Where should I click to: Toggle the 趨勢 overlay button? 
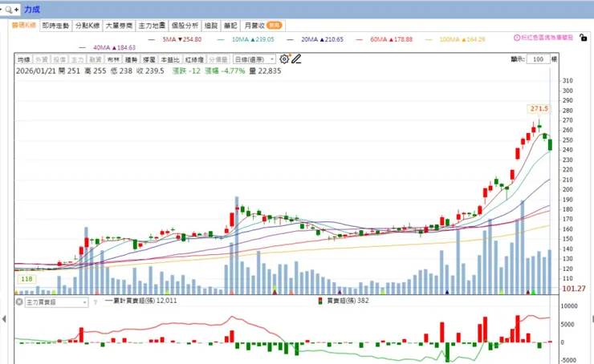pyautogui.click(x=131, y=59)
